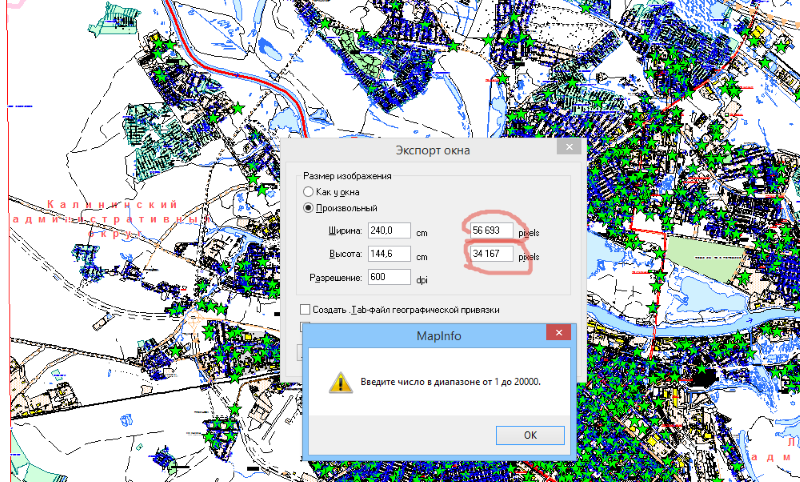Image resolution: width=800 pixels, height=482 pixels.
Task: Click OK in the MapInfo warning
Action: pos(530,435)
